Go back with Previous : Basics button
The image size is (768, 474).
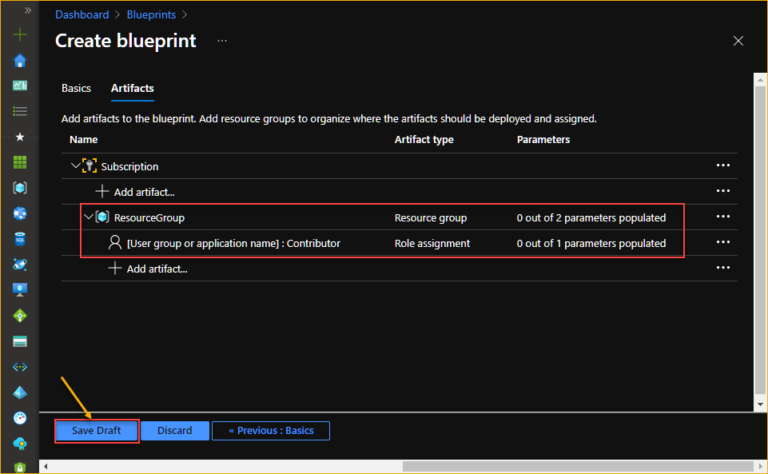click(270, 431)
